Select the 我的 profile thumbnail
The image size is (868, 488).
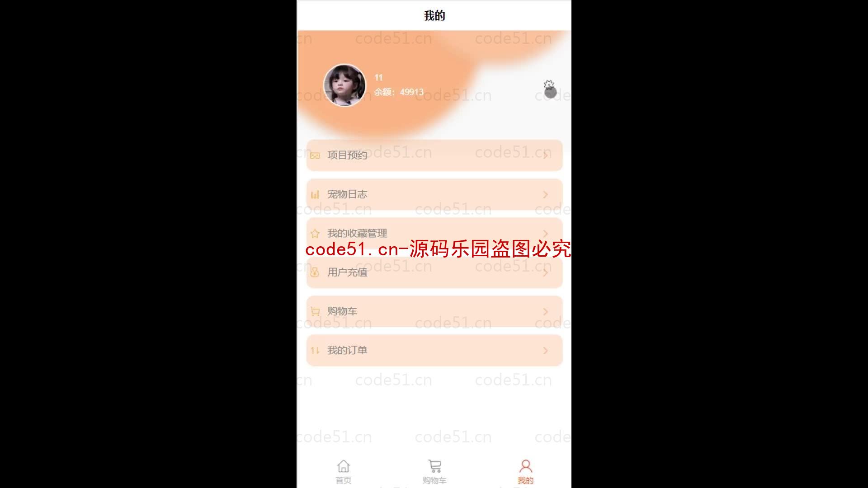click(344, 84)
